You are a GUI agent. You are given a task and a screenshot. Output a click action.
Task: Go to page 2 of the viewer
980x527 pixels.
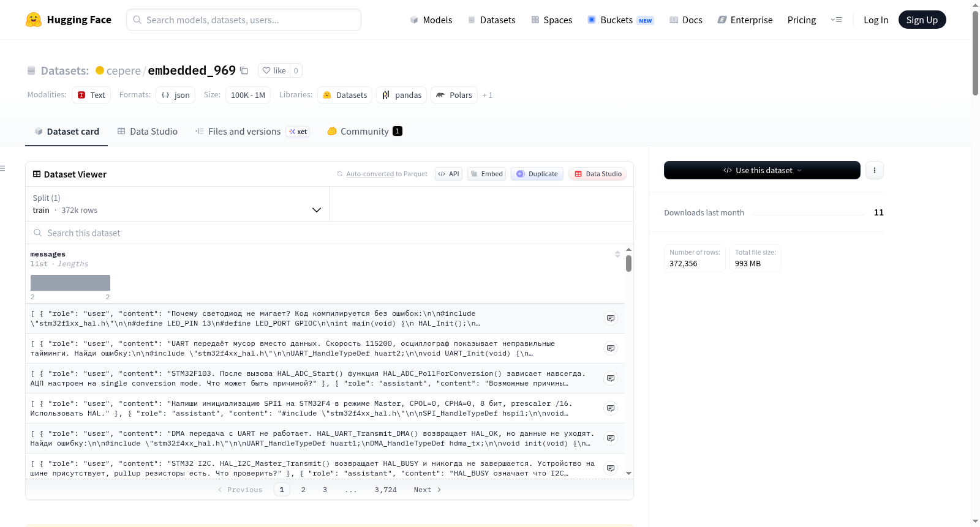click(x=303, y=490)
